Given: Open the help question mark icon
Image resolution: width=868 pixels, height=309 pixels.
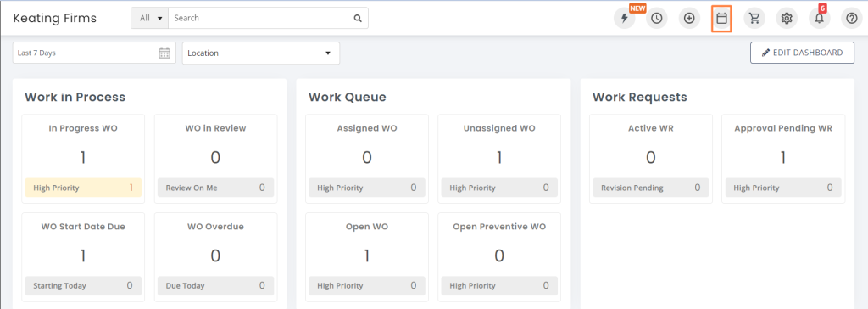Looking at the screenshot, I should point(851,19).
